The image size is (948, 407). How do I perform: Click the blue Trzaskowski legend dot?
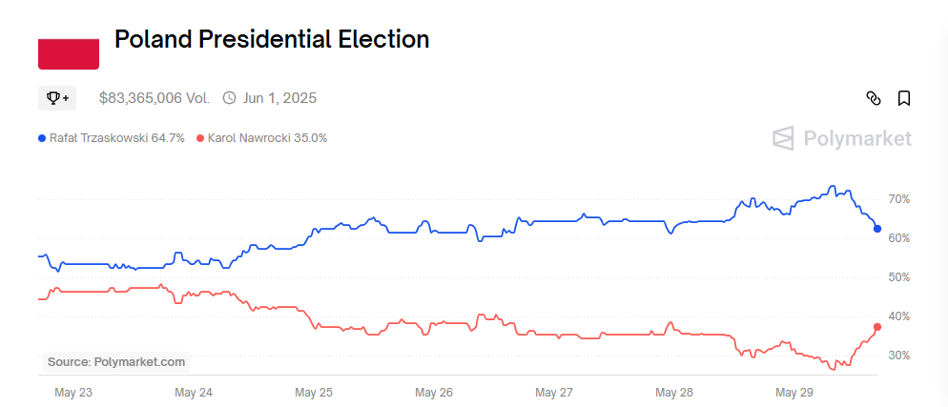(41, 138)
